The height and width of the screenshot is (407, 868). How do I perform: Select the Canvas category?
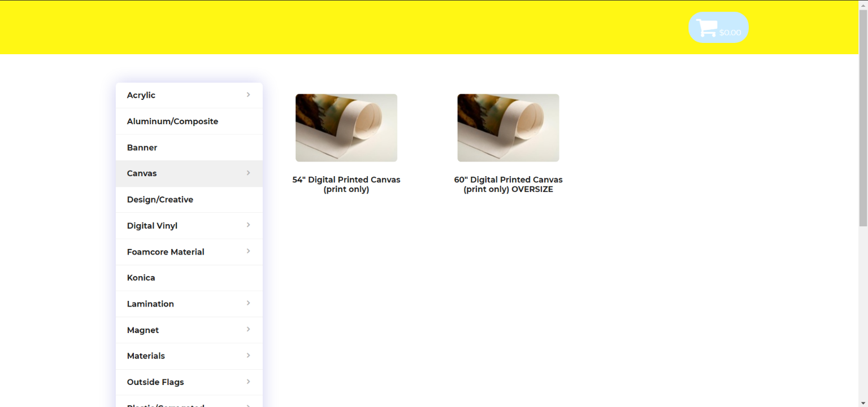pos(189,173)
